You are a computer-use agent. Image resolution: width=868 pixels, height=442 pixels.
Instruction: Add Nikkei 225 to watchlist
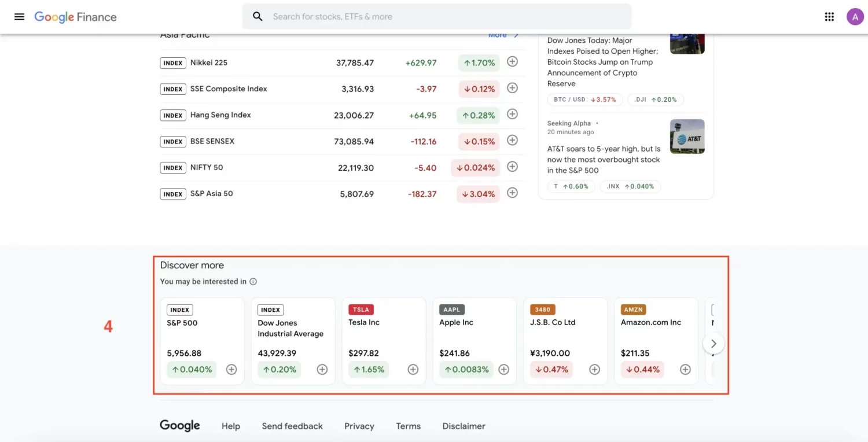(512, 61)
